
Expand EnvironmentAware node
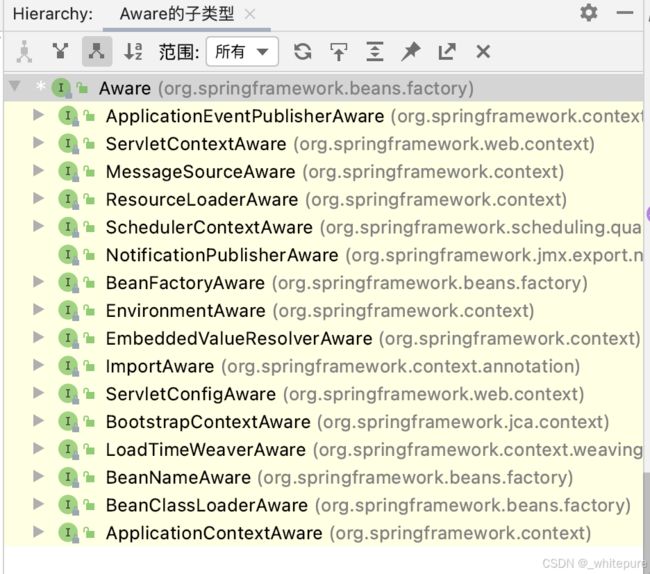tap(39, 310)
